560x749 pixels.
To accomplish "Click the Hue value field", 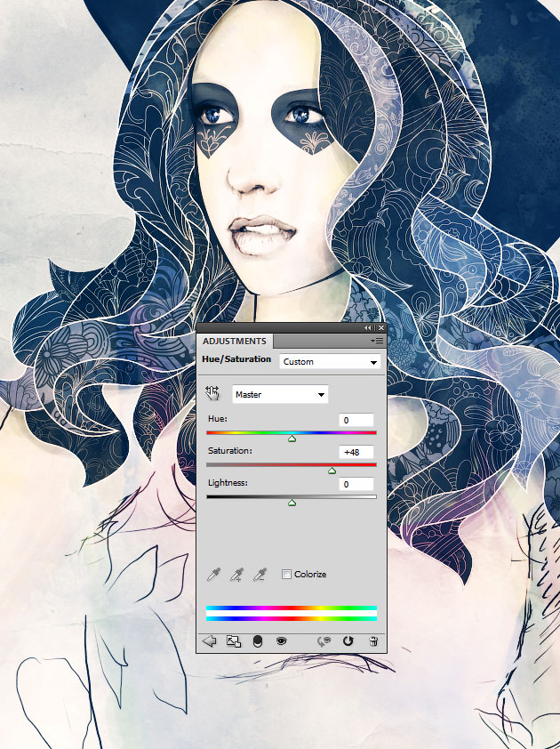I will click(x=356, y=420).
